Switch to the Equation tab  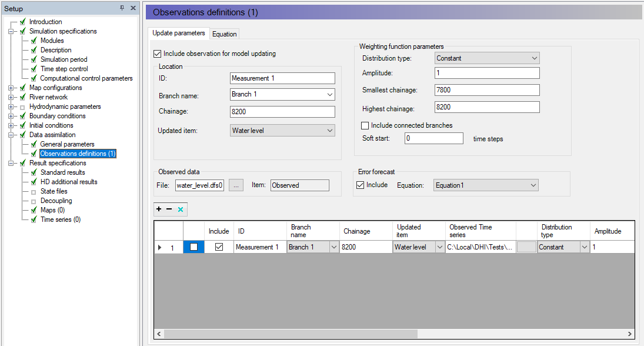point(224,34)
